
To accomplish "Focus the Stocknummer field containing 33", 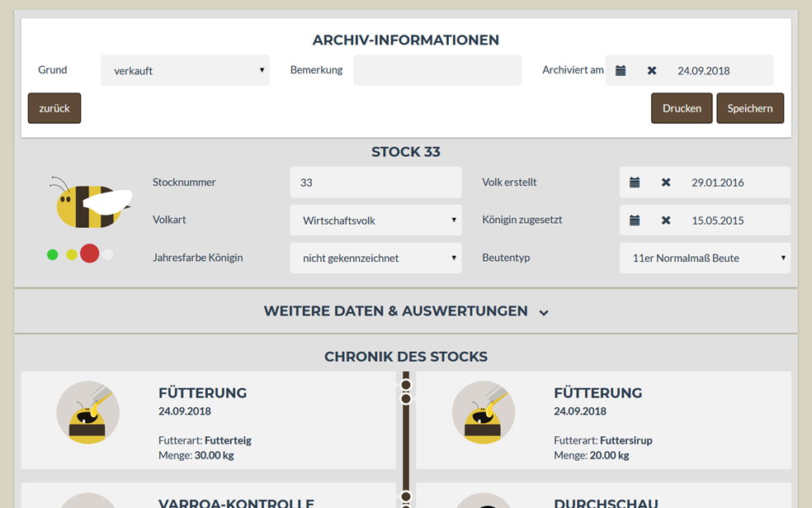I will [x=375, y=183].
